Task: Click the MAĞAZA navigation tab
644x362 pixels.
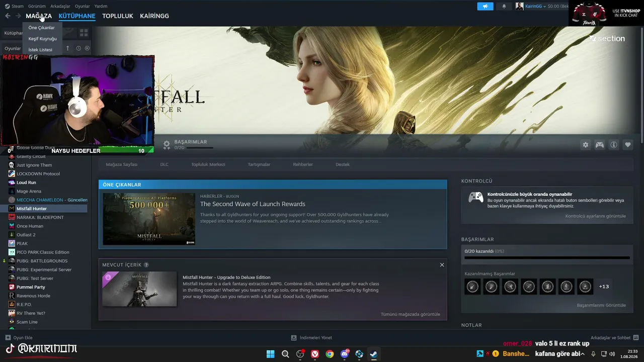Action: 39,16
